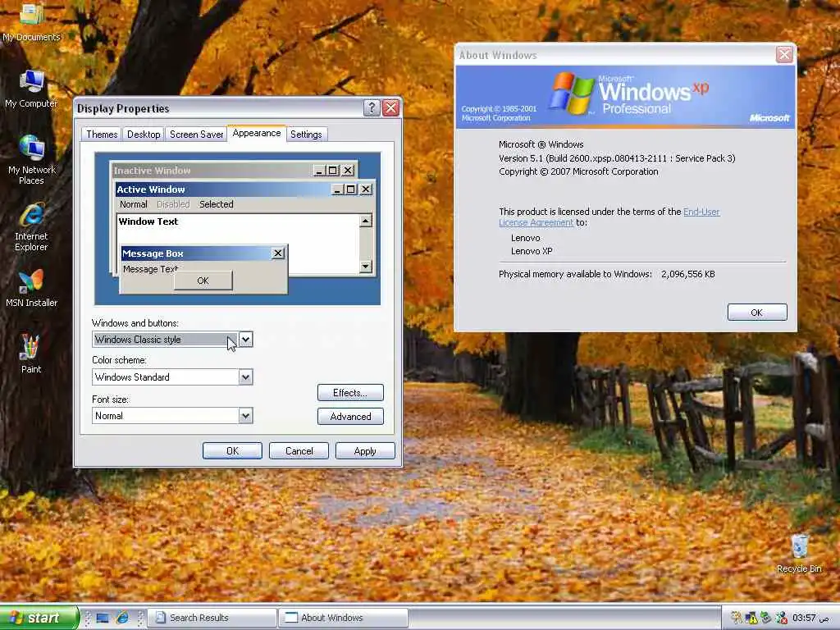Open the Settings tab

(306, 135)
